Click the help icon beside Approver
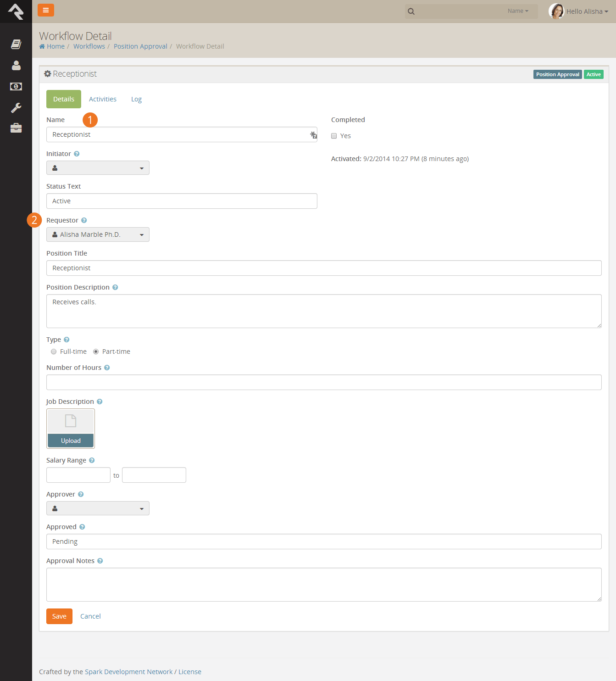The width and height of the screenshot is (616, 681). (x=81, y=494)
